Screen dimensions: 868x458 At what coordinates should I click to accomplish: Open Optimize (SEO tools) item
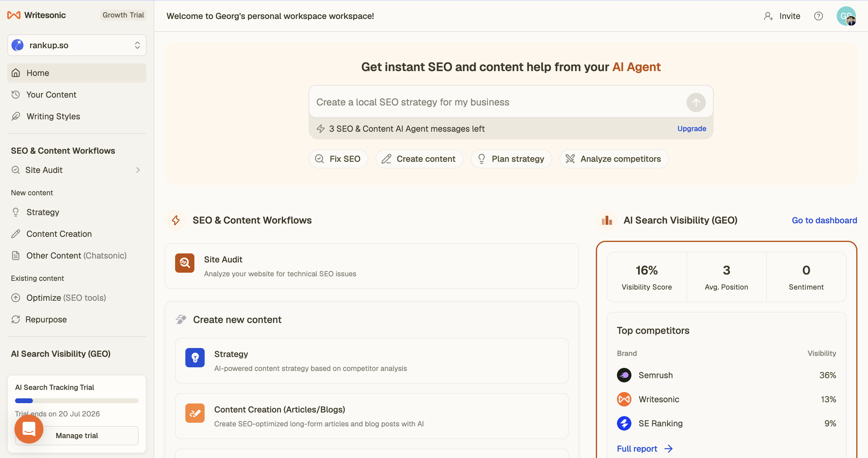click(77, 298)
